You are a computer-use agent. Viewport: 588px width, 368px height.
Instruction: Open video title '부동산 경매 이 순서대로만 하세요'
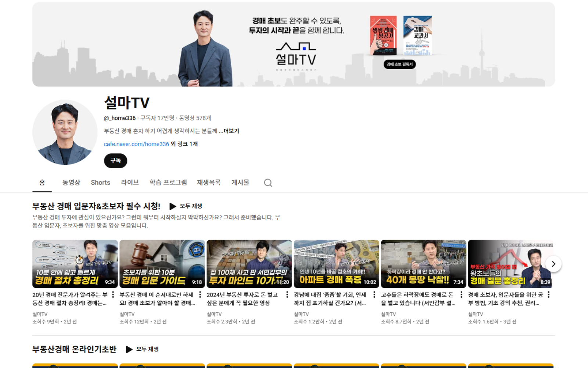(157, 299)
